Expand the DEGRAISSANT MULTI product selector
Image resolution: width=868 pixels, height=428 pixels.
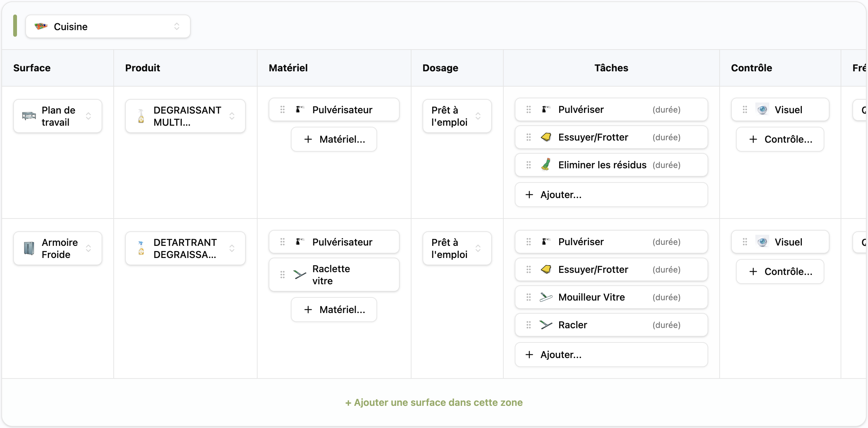point(232,116)
